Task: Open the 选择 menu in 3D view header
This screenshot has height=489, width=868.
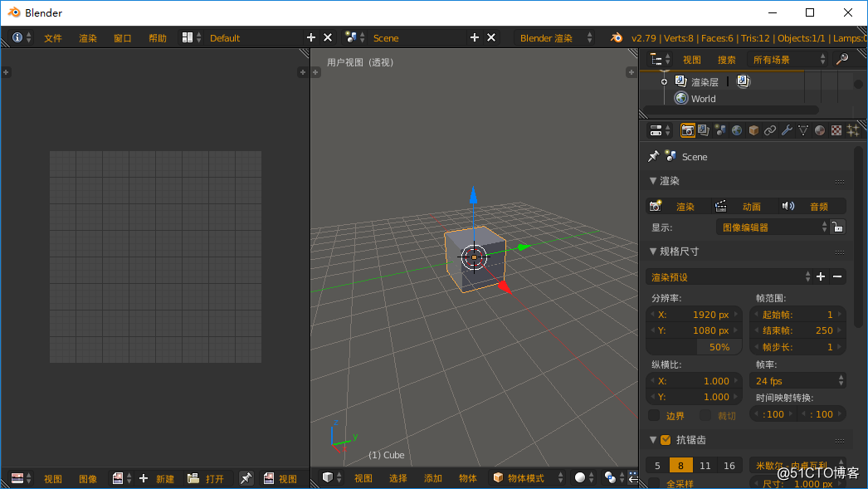Action: point(398,478)
